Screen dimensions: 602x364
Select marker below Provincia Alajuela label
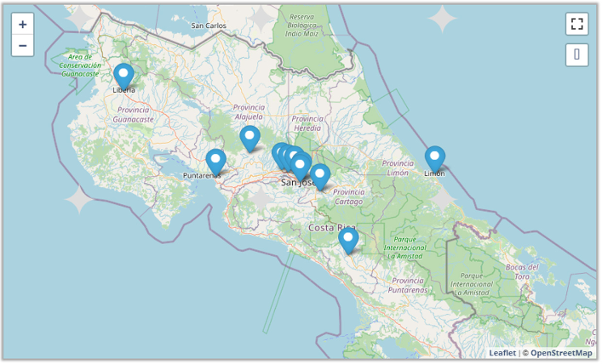click(x=249, y=138)
